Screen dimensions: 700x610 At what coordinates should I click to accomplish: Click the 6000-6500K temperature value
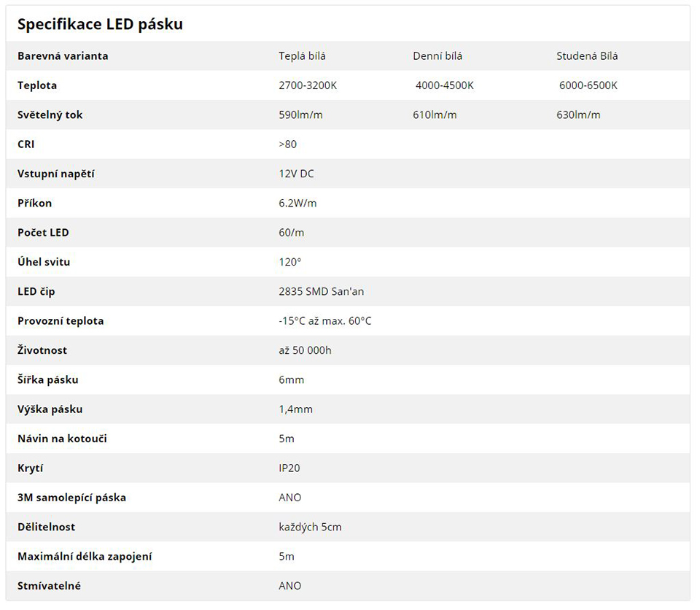[x=588, y=85]
